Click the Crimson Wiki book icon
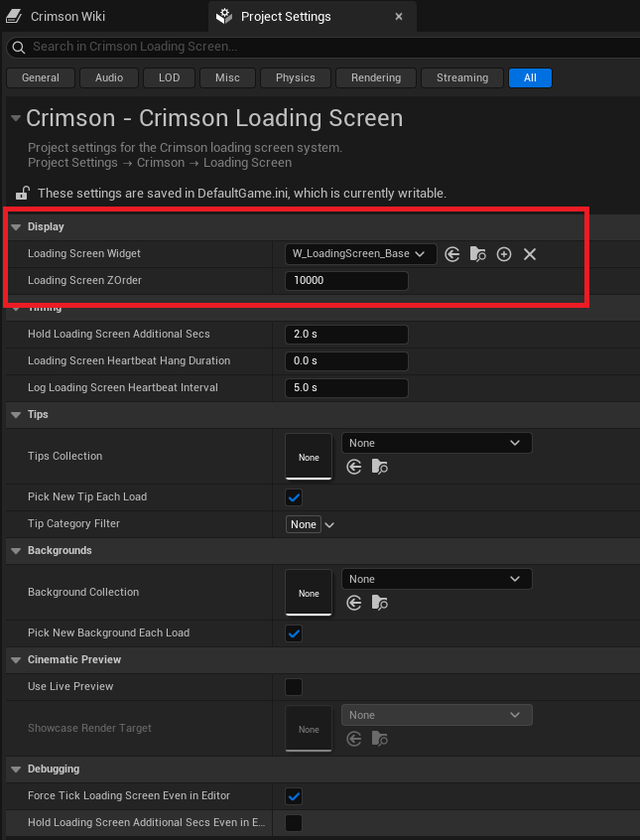Viewport: 640px width, 840px height. tap(14, 17)
